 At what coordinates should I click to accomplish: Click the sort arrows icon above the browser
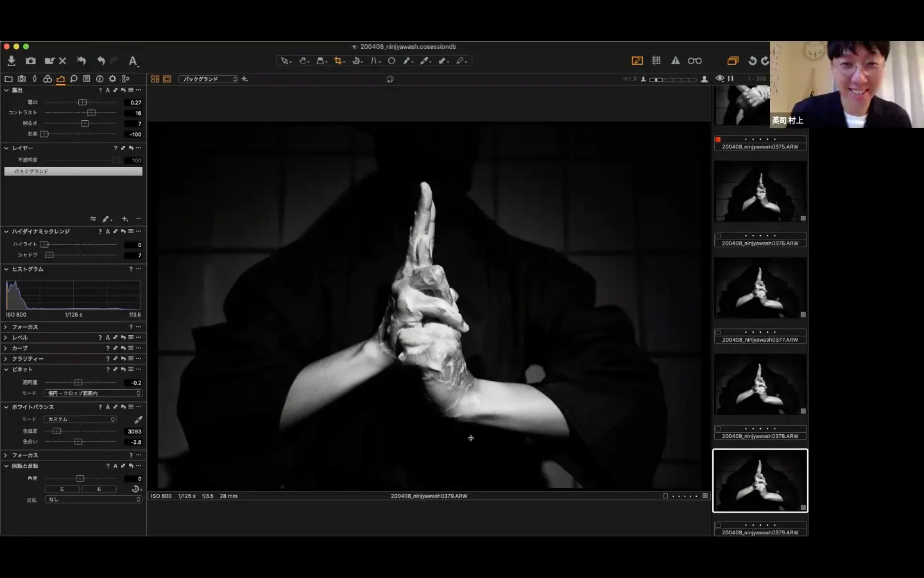point(731,79)
